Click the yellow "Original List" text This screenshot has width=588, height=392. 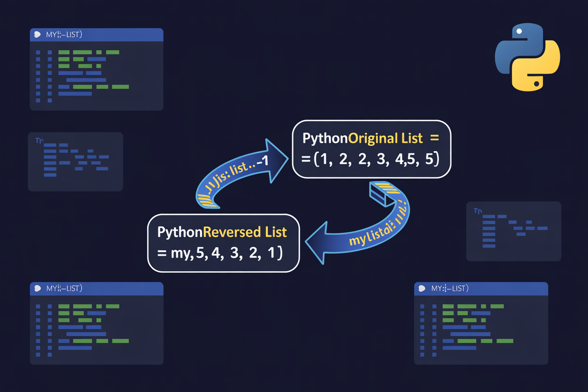(x=386, y=138)
